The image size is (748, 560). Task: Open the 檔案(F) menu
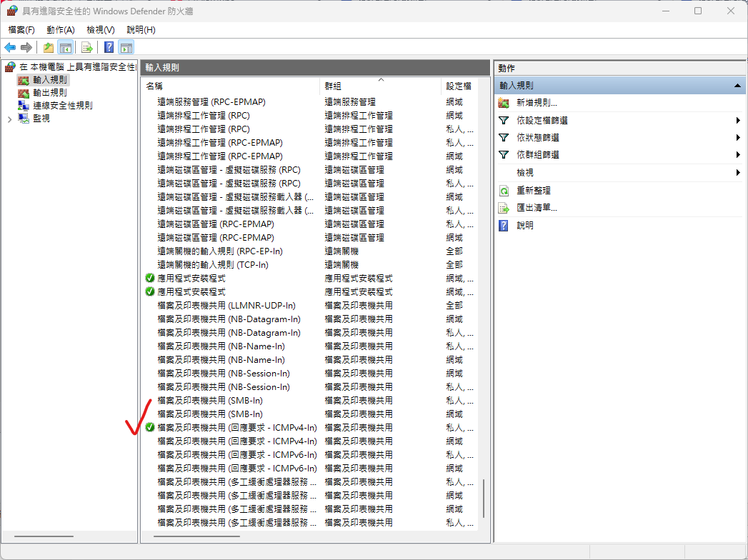21,29
